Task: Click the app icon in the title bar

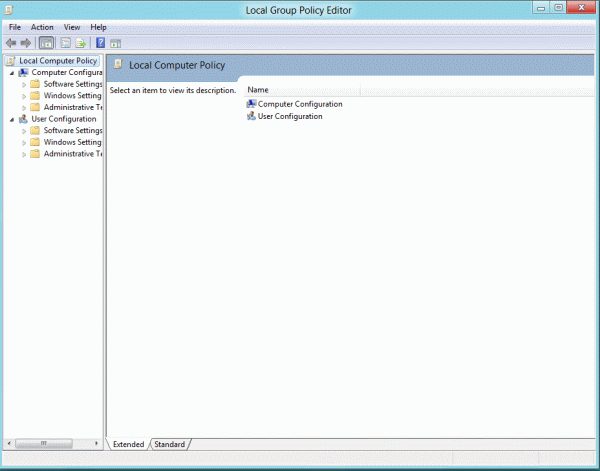Action: coord(8,10)
